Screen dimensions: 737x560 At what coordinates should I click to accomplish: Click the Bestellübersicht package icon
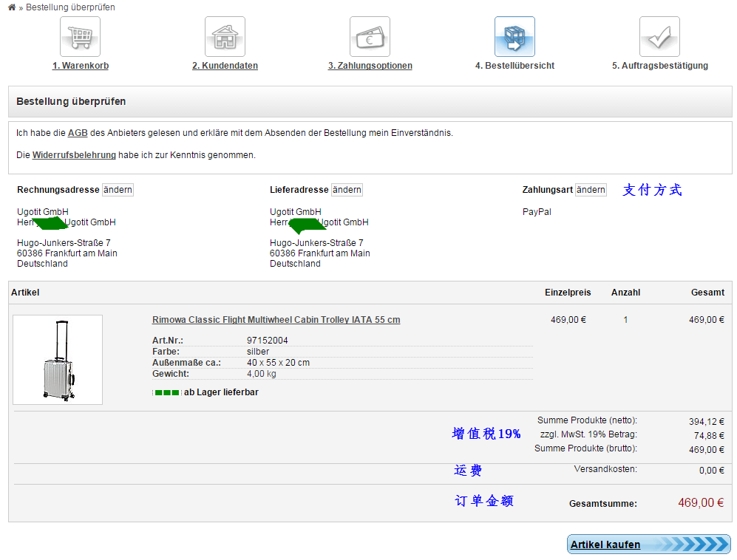tap(514, 37)
